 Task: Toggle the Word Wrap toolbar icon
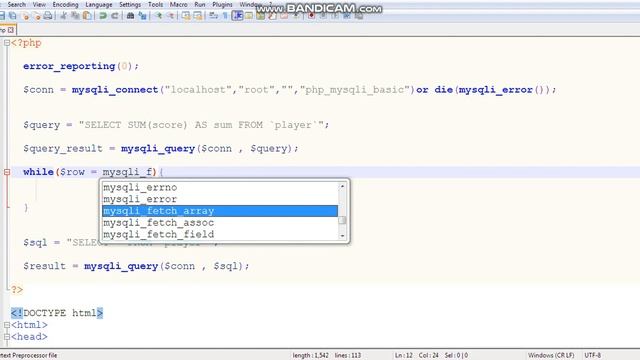pyautogui.click(x=213, y=16)
